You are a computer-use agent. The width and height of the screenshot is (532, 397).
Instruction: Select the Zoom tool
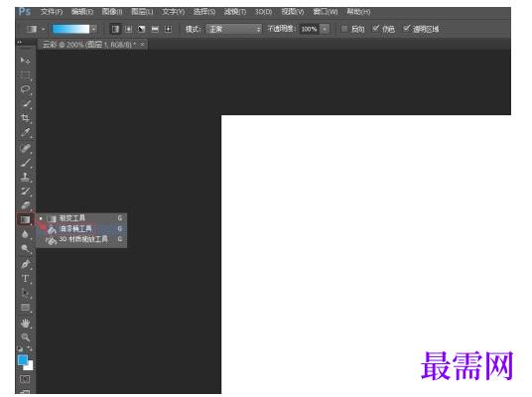[x=26, y=337]
